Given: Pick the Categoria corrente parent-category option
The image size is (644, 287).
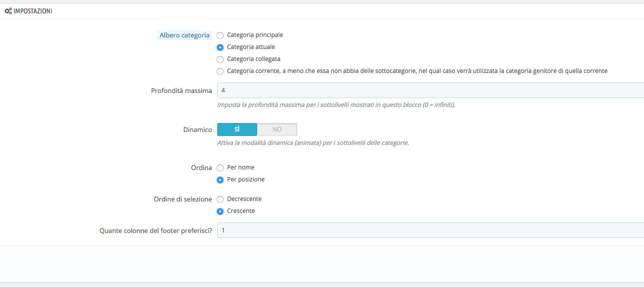Looking at the screenshot, I should (220, 71).
